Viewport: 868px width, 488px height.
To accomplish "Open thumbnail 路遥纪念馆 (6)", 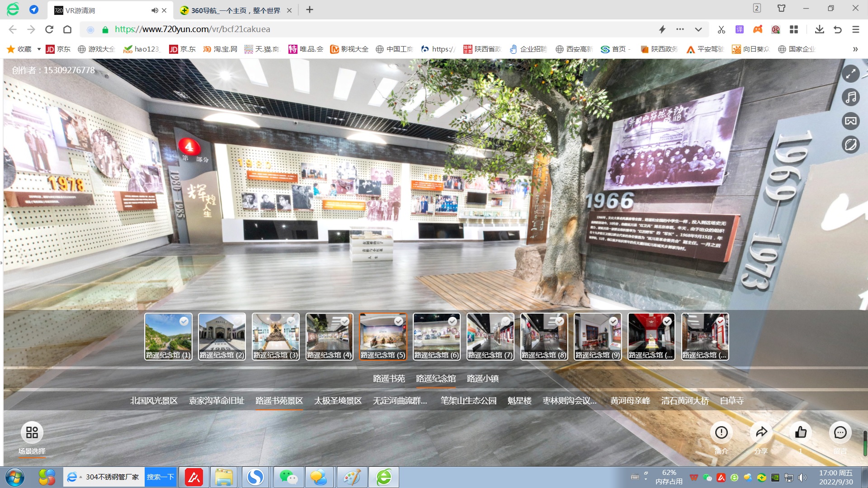I will pos(437,337).
